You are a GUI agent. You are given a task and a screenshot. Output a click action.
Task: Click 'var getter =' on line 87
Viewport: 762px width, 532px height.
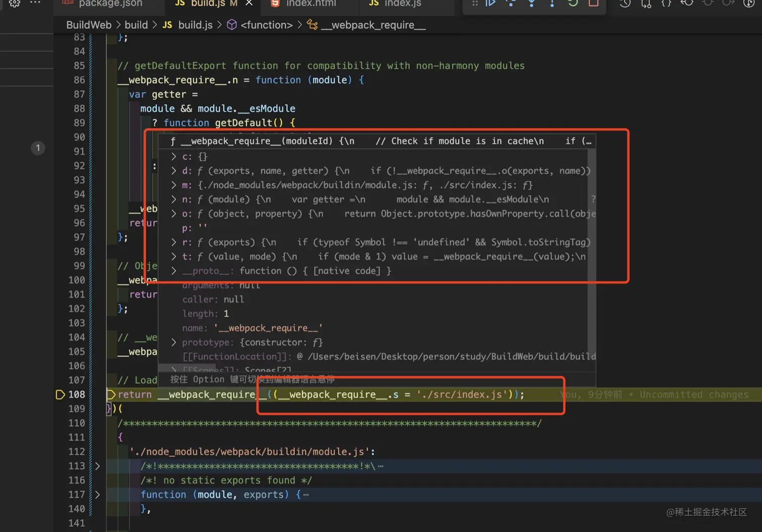[163, 94]
